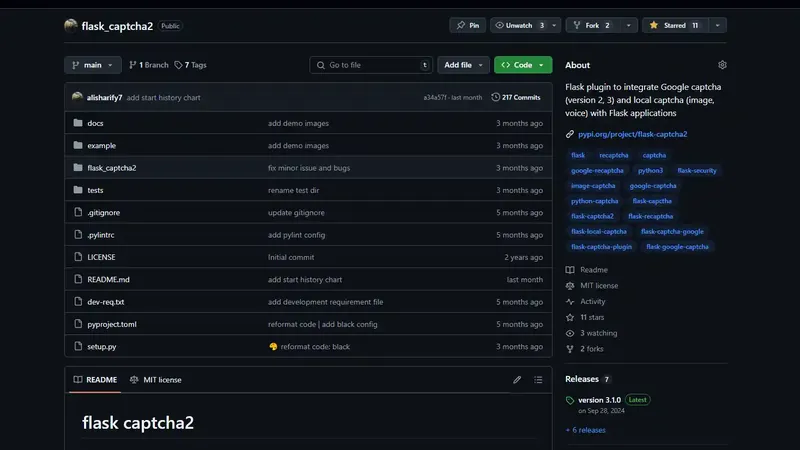Screen dimensions: 800x450
Task: Click the alisharify7 avatar in commit row
Action: tap(78, 96)
